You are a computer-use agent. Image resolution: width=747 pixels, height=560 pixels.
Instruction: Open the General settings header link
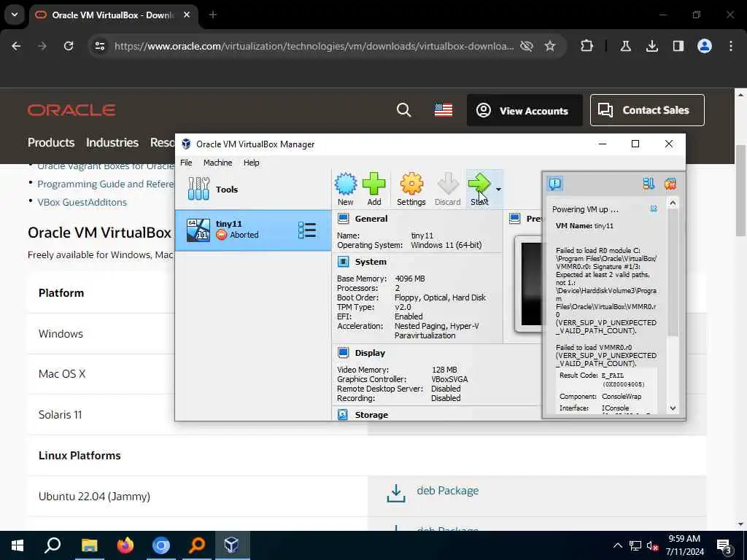371,219
